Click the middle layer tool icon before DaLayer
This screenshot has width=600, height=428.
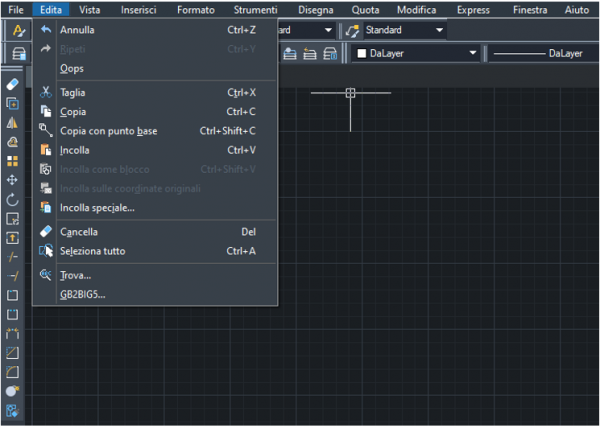click(x=310, y=54)
